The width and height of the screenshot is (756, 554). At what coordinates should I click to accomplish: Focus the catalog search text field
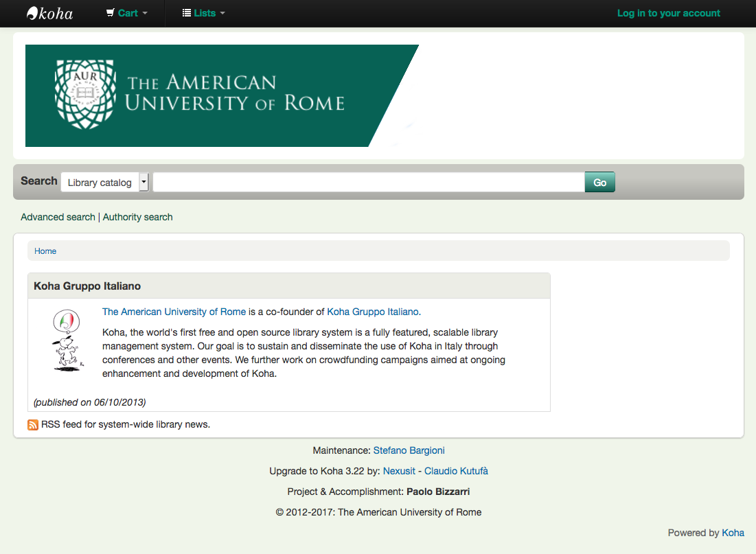pos(368,182)
